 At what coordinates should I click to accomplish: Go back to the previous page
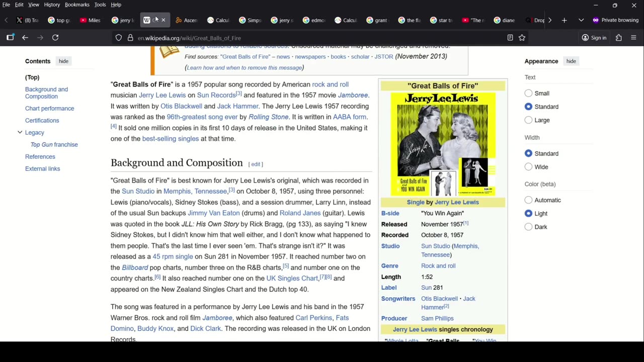pyautogui.click(x=25, y=38)
